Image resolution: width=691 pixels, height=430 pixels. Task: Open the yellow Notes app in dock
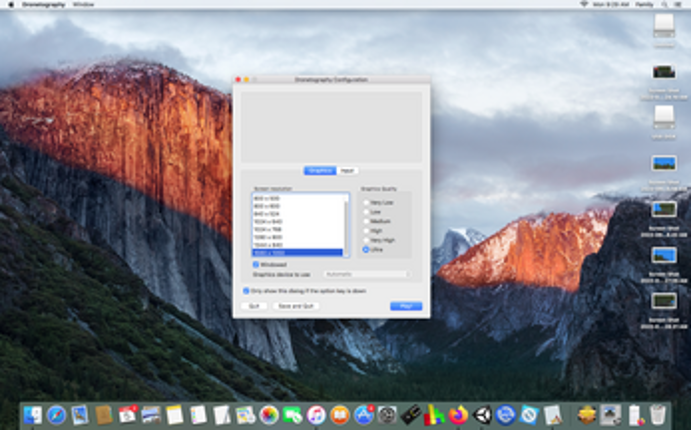175,415
